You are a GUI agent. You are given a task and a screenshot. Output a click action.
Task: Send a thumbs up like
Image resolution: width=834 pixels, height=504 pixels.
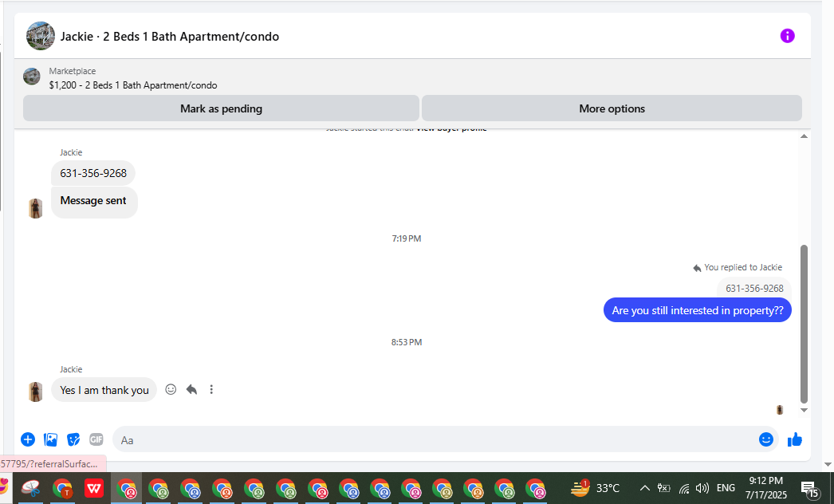pos(795,439)
